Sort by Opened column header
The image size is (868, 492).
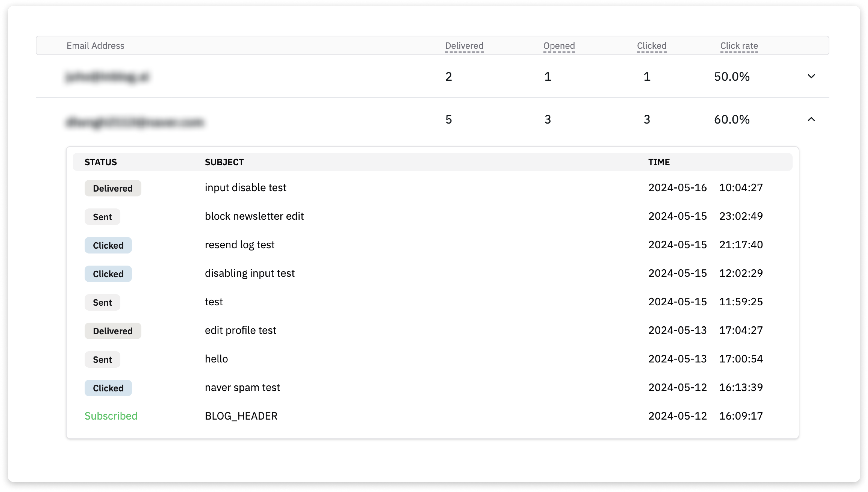pyautogui.click(x=559, y=46)
